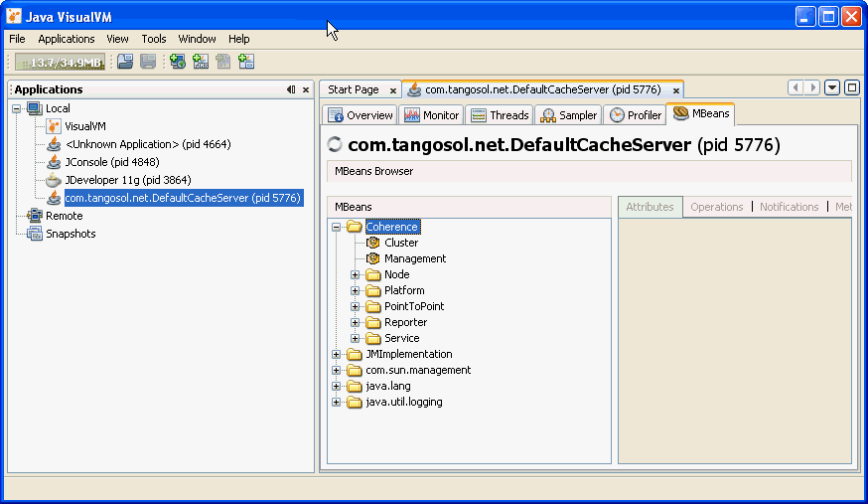Close the Start Page tab

tap(393, 90)
